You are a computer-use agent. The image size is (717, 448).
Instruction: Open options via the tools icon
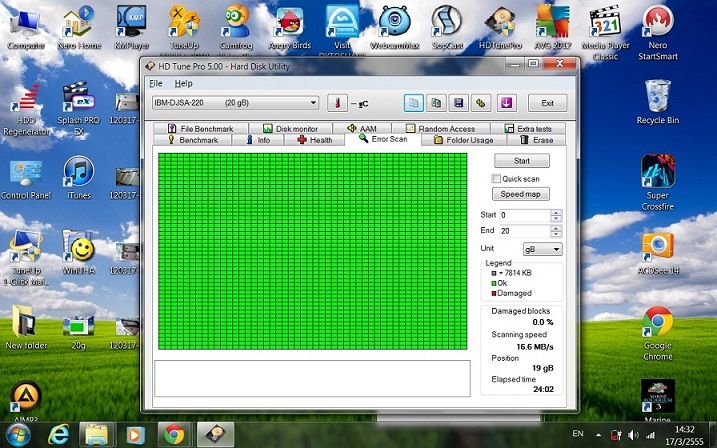click(480, 103)
